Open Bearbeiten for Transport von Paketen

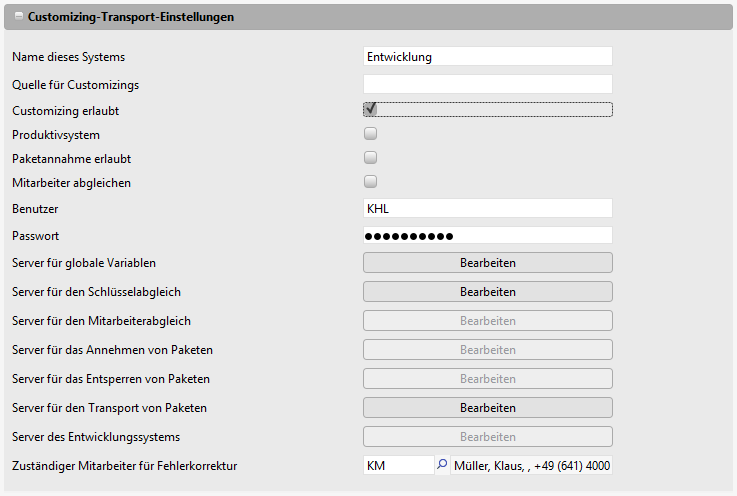(x=487, y=408)
